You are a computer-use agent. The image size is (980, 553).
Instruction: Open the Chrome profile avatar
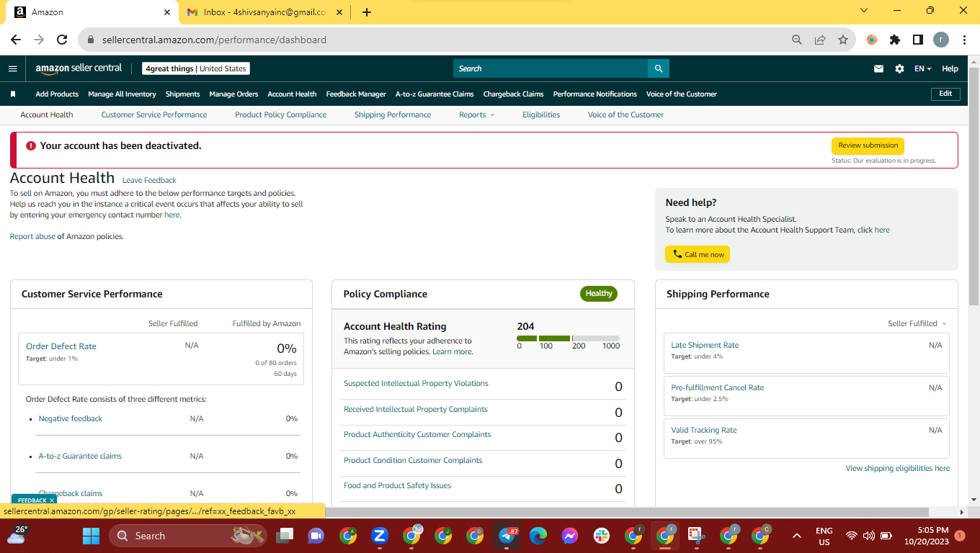pyautogui.click(x=941, y=40)
